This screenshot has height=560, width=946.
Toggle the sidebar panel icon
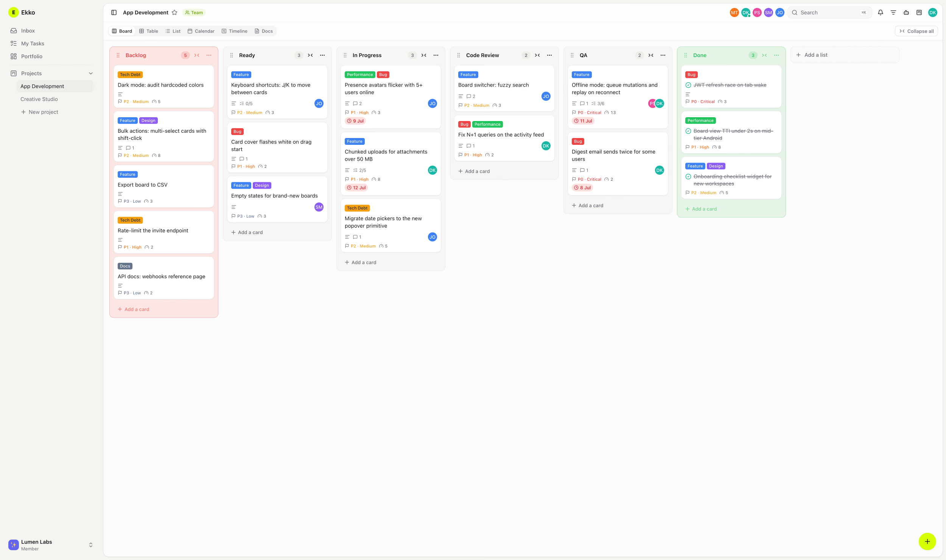(x=114, y=12)
